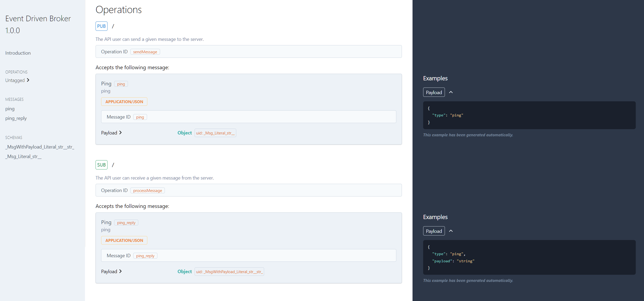This screenshot has height=301, width=644.
Task: Collapse the second Examples Payload section
Action: click(x=451, y=231)
